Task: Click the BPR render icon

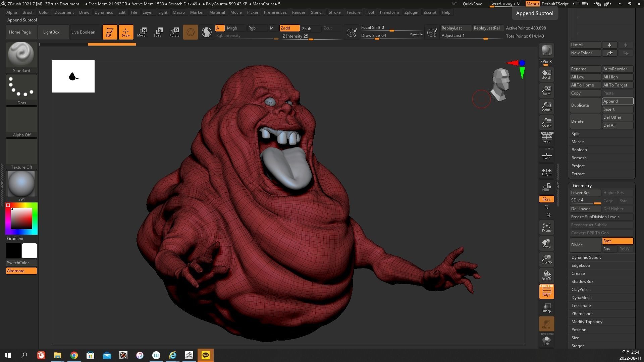Action: 546,50
